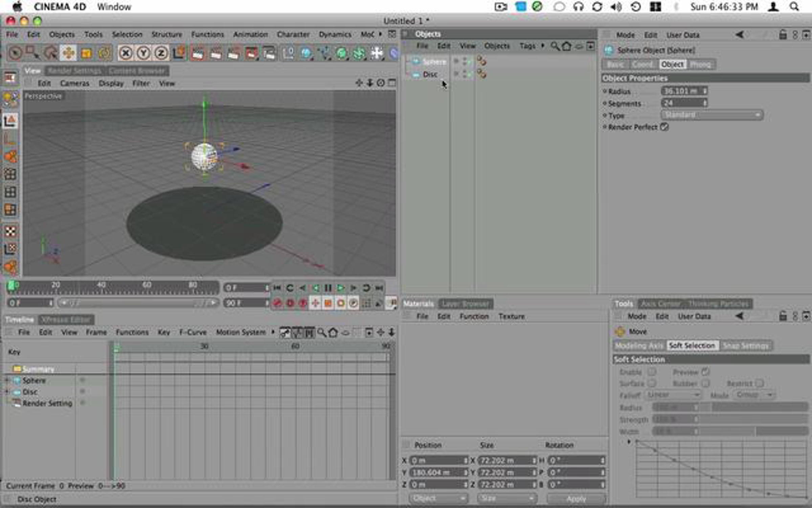This screenshot has width=812, height=508.
Task: Click the Y position input field
Action: [x=439, y=472]
